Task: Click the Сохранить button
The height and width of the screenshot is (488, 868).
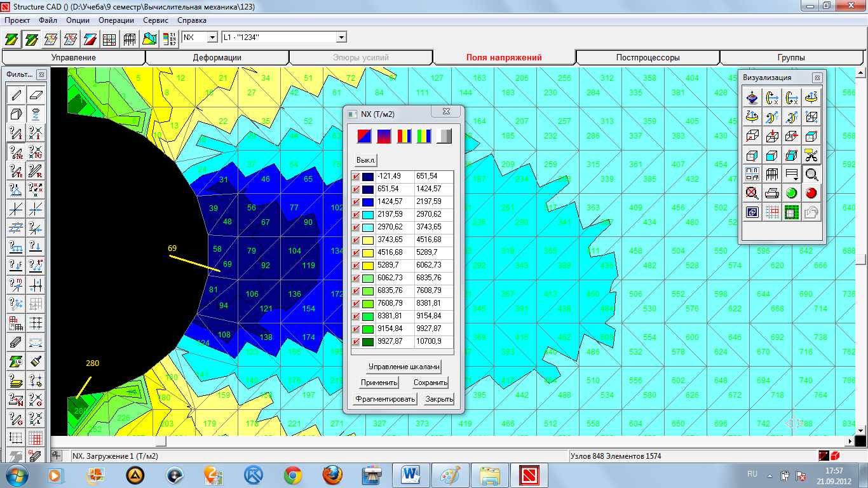Action: pyautogui.click(x=430, y=383)
